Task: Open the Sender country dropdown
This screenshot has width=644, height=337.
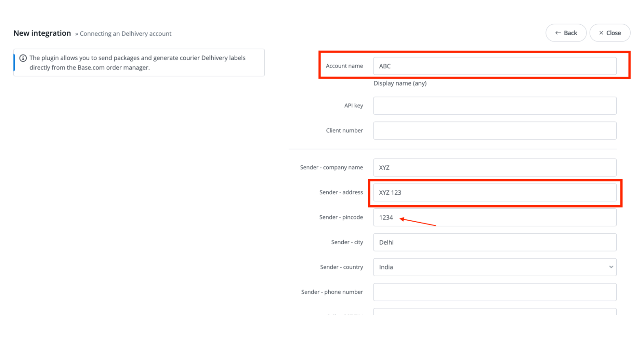Action: (x=494, y=267)
